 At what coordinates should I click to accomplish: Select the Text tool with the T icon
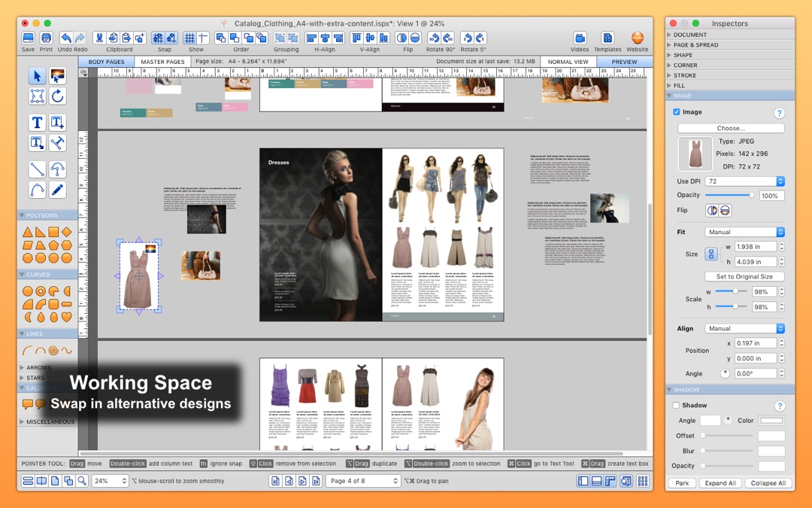[x=37, y=123]
